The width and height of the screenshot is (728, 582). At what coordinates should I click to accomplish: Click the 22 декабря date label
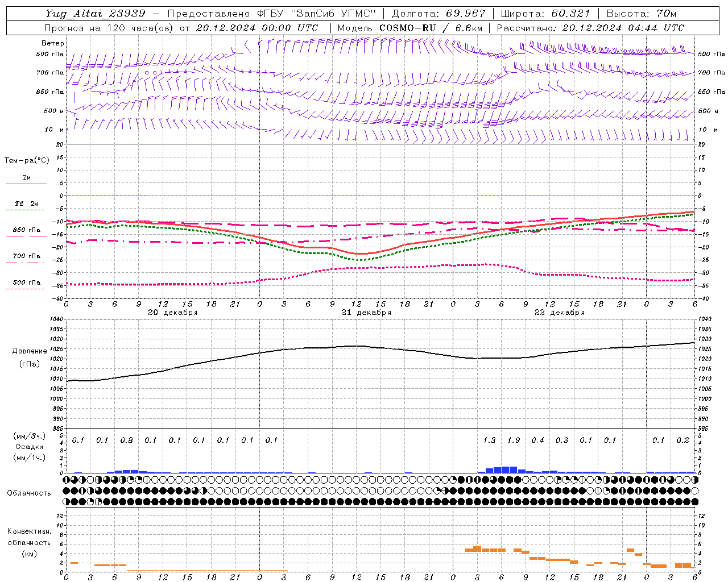click(x=560, y=313)
